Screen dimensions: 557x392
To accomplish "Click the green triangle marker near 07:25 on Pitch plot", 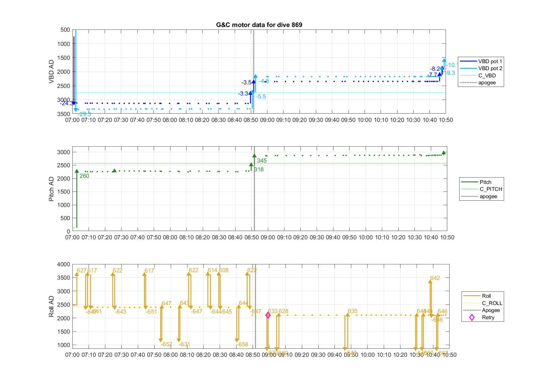I will click(x=115, y=171).
